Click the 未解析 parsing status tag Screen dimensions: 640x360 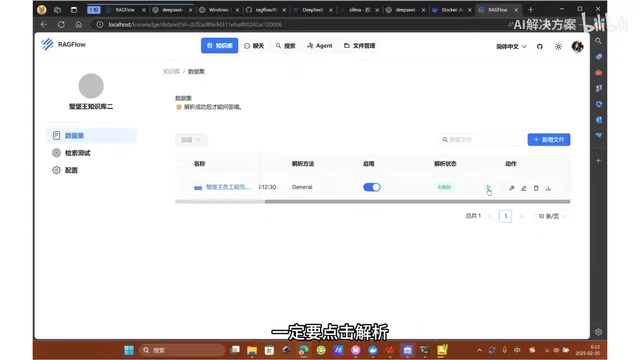tap(444, 187)
